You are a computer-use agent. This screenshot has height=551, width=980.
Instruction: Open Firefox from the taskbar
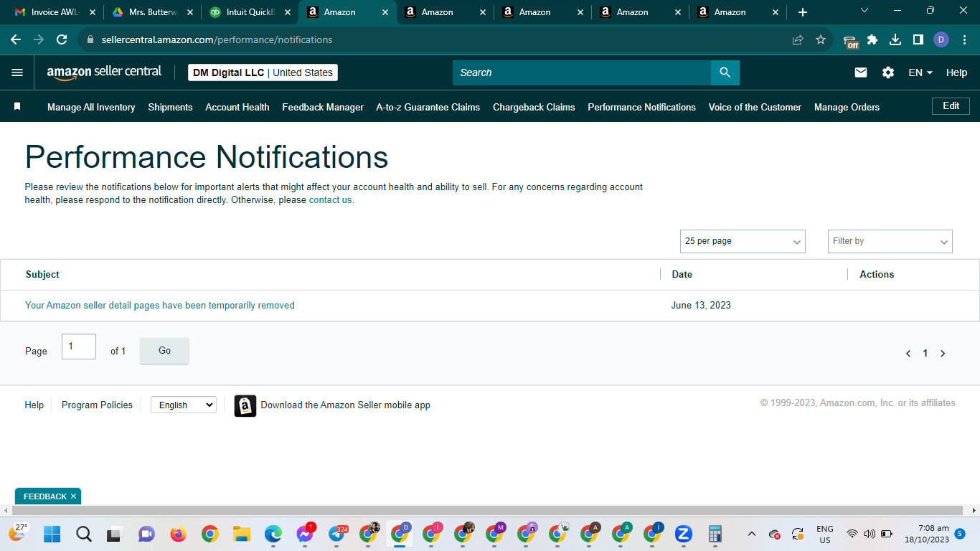[178, 534]
